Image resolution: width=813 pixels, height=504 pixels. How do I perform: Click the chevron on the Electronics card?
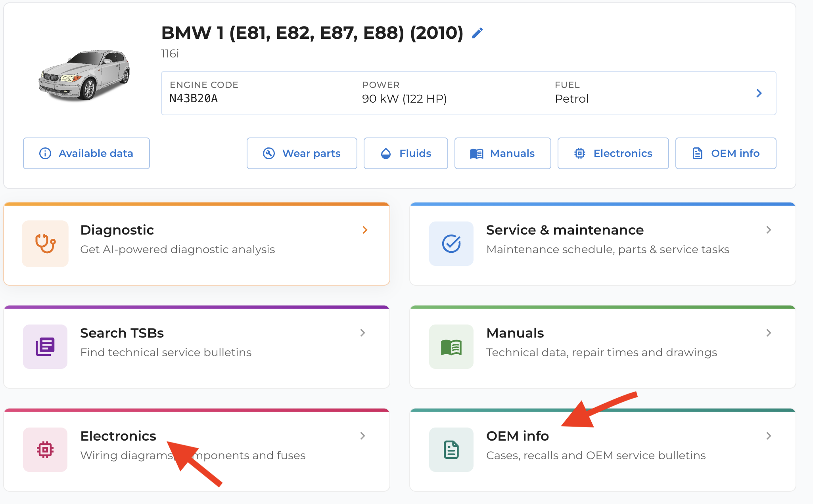click(x=362, y=436)
